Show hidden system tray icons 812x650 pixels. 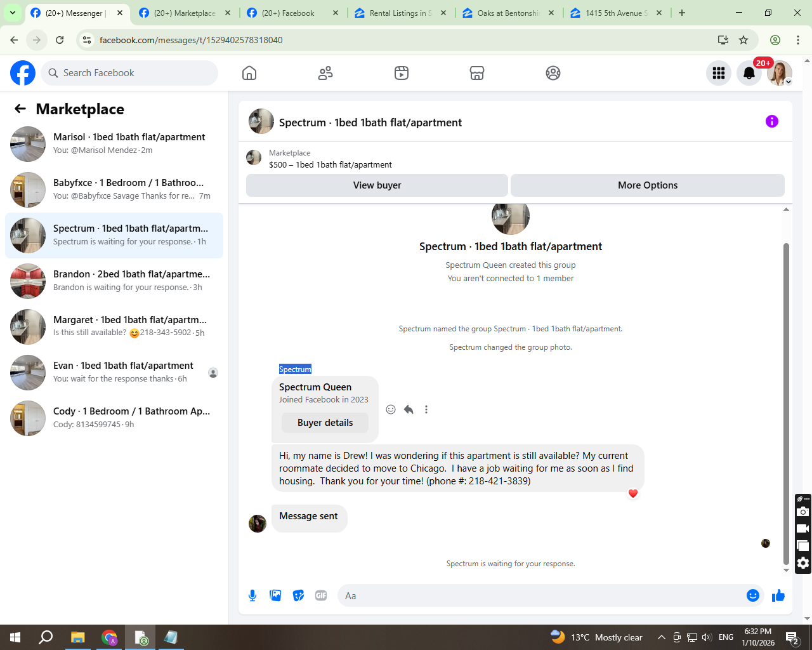pyautogui.click(x=661, y=637)
